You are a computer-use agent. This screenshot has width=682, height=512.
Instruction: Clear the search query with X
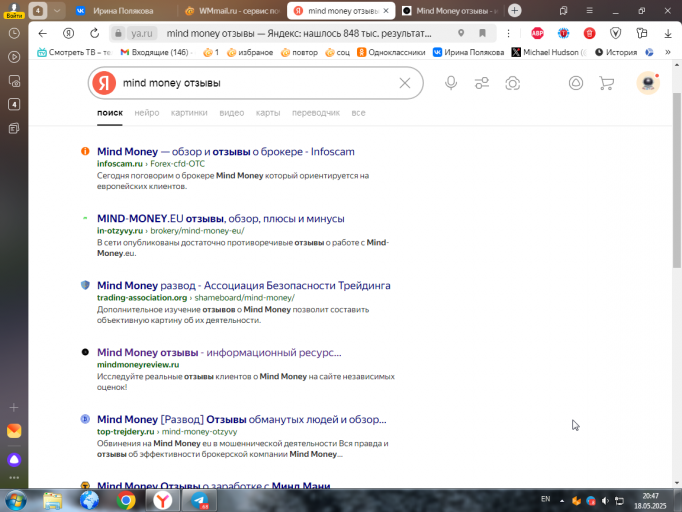[405, 83]
